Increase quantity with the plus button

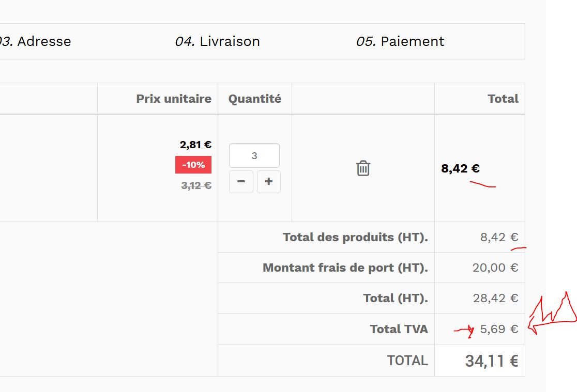click(268, 182)
